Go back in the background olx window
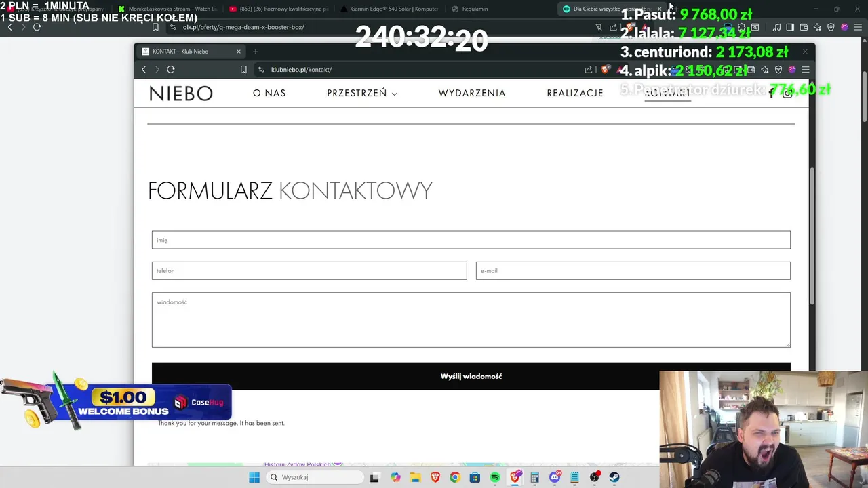 tap(10, 27)
